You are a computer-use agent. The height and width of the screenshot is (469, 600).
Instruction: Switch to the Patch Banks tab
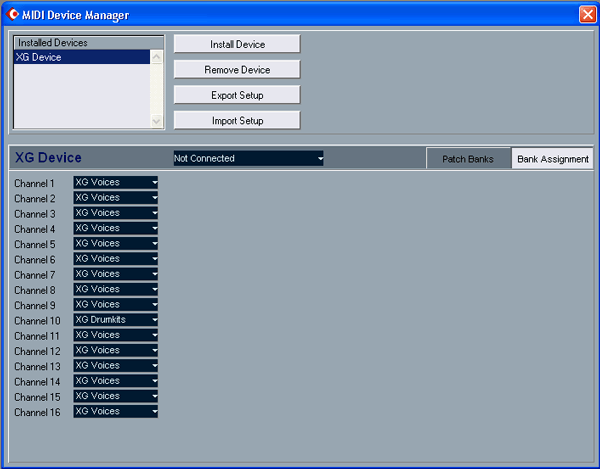pyautogui.click(x=468, y=159)
